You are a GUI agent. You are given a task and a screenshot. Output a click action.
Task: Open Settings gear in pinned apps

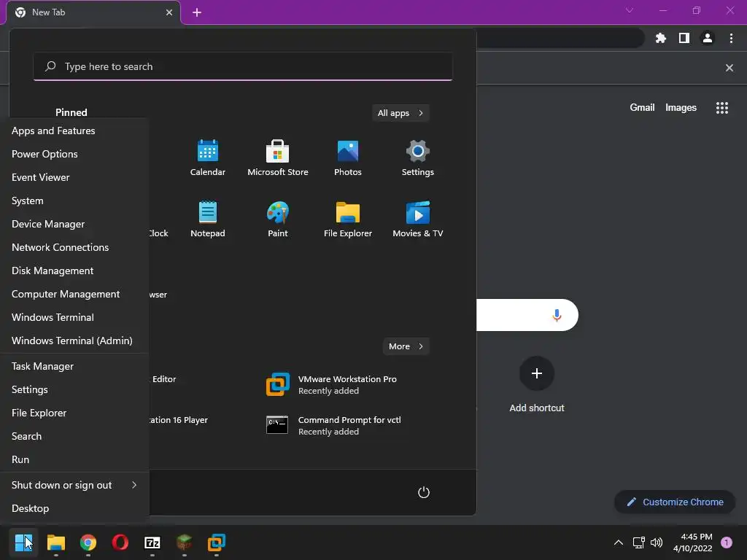(418, 157)
